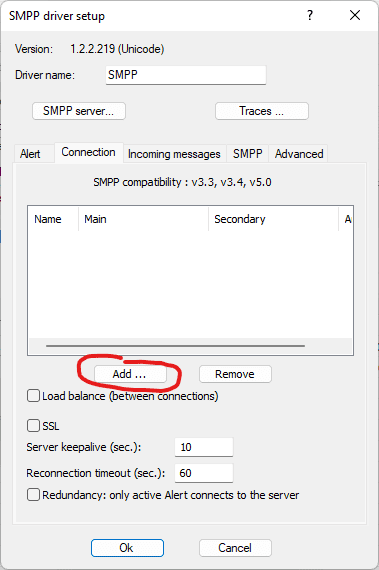The height and width of the screenshot is (570, 379).
Task: Click the Reconnection timeout field
Action: tap(204, 473)
